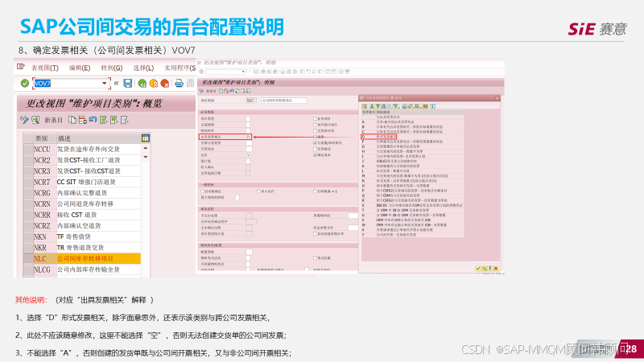This screenshot has height=362, width=644.
Task: Click the Display/Change pencil-glasses icon
Action: click(24, 120)
